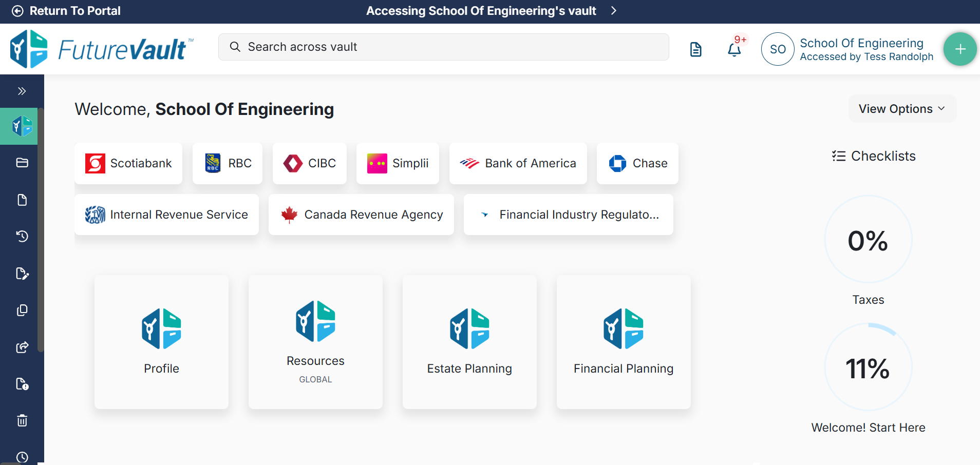
Task: Open the Financial Industry Regulato... shortcut
Action: [x=568, y=215]
